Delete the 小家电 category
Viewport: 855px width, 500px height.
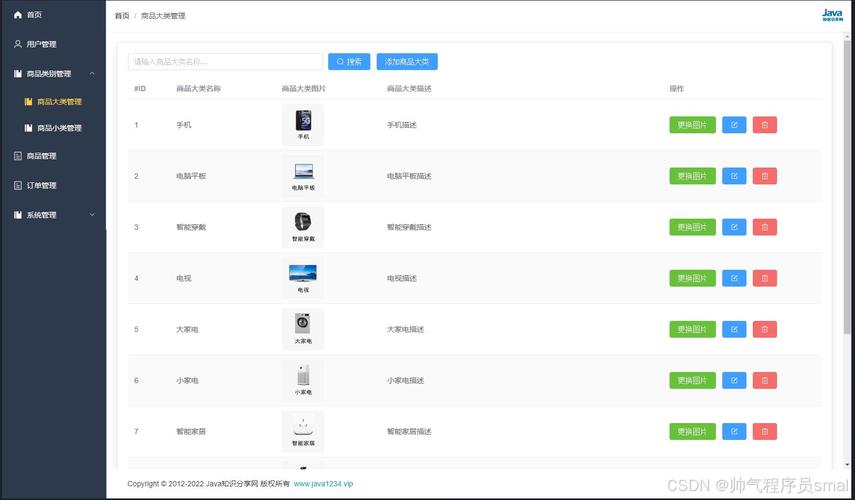764,381
